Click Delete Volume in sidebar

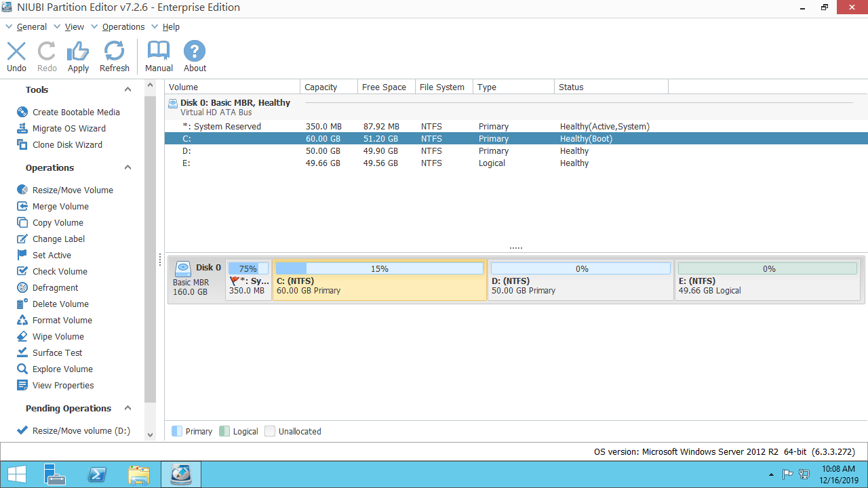tap(60, 304)
